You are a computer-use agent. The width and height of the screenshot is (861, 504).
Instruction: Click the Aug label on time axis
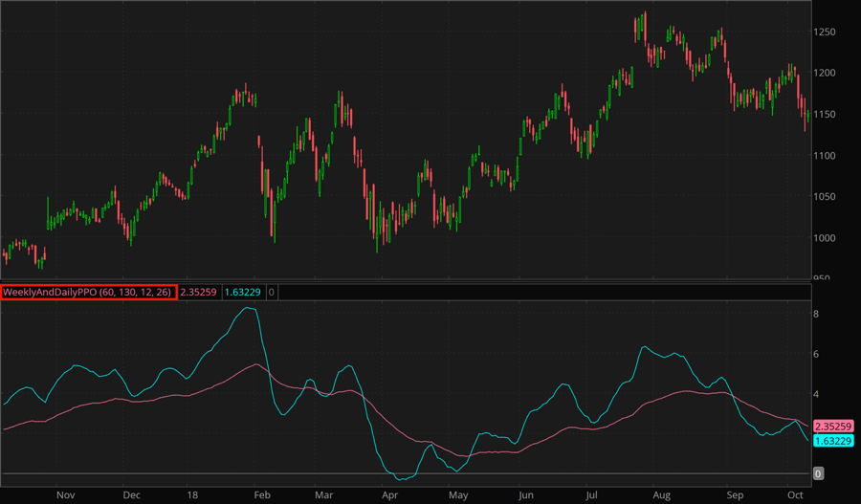(661, 495)
